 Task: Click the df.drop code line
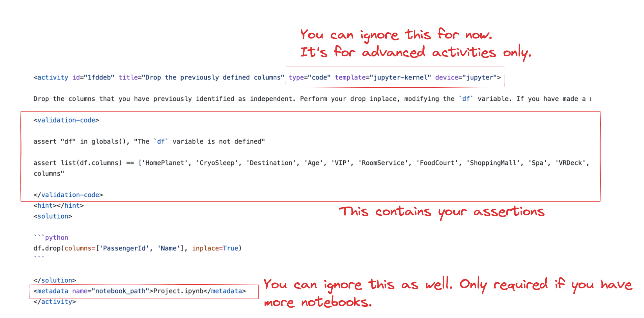point(138,248)
